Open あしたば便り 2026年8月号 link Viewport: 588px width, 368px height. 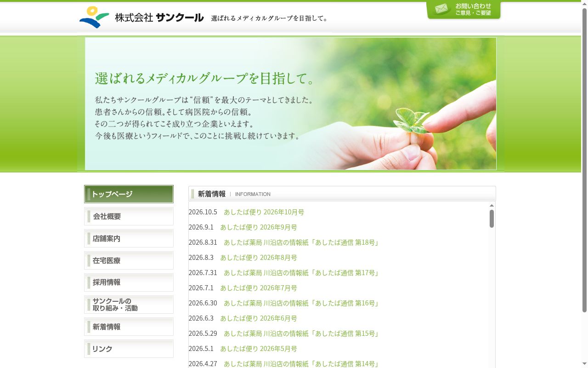click(x=258, y=258)
